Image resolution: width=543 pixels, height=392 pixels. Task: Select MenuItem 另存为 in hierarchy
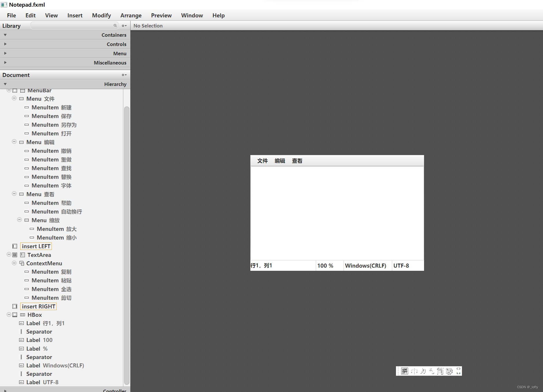(54, 125)
